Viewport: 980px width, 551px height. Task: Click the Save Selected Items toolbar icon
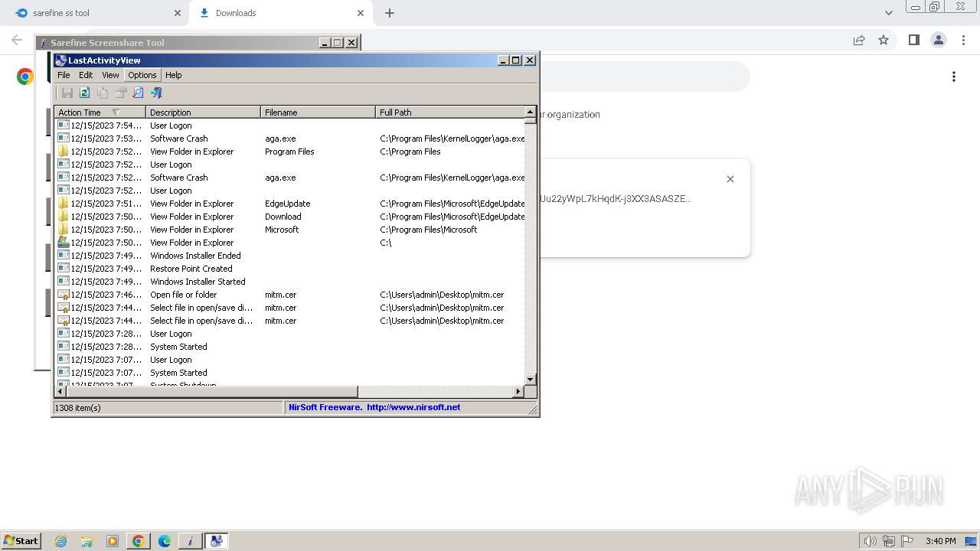coord(67,93)
